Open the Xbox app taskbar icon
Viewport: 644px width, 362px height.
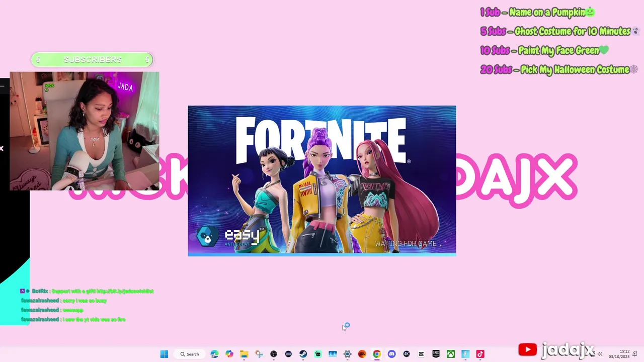click(451, 354)
